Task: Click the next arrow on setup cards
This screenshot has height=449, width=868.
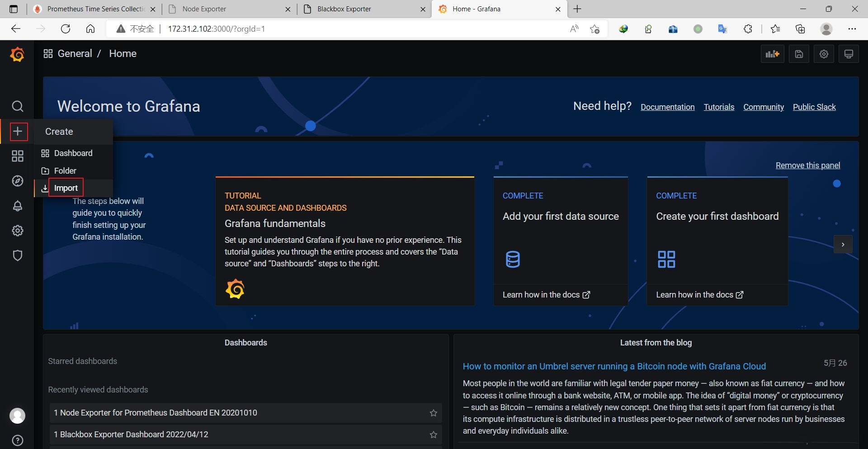Action: click(843, 245)
